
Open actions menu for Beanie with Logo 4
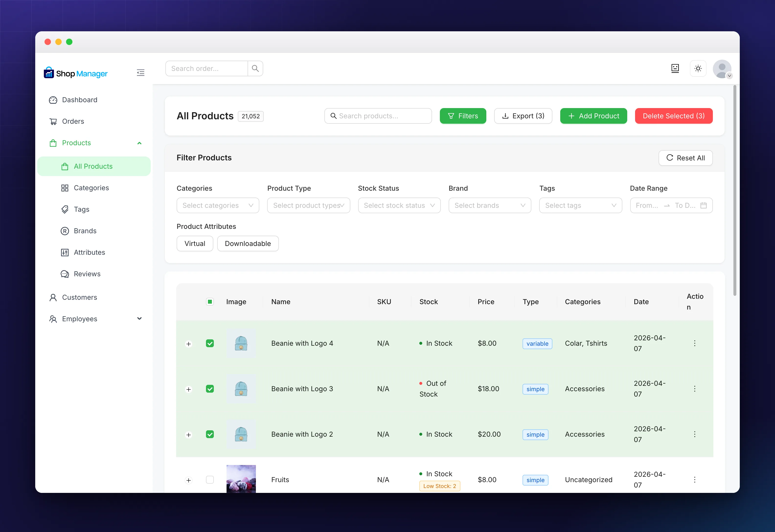coord(695,343)
